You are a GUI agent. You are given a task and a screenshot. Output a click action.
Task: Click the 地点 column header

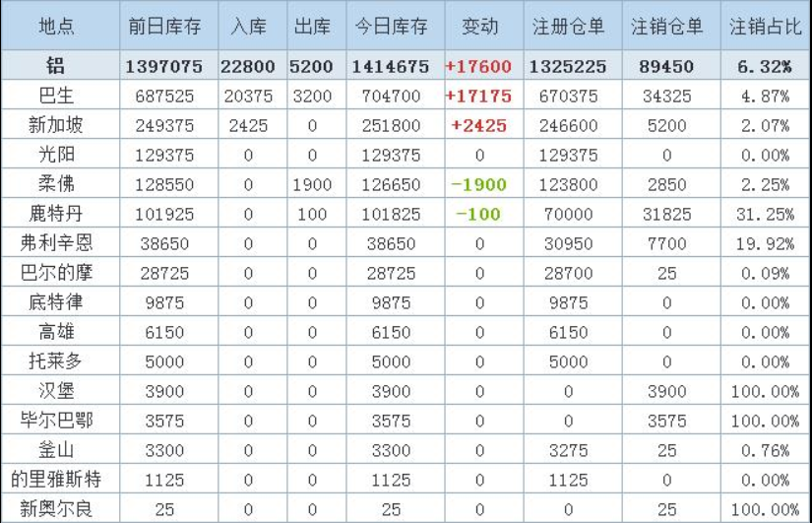tap(57, 27)
